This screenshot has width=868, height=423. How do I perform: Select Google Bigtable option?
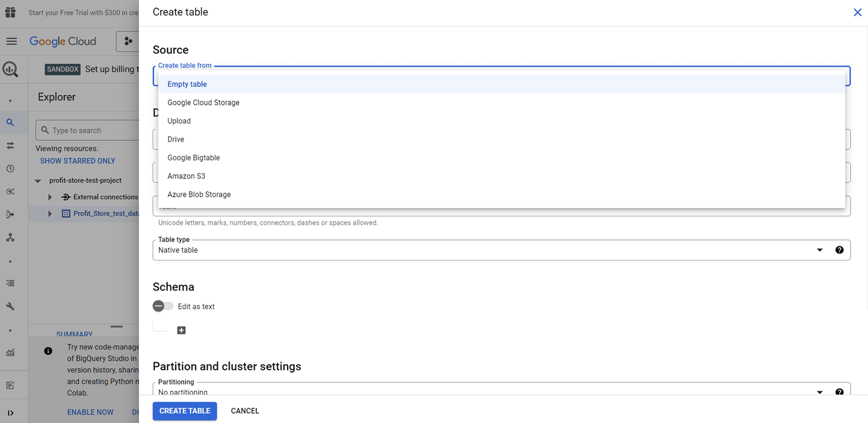tap(501, 158)
